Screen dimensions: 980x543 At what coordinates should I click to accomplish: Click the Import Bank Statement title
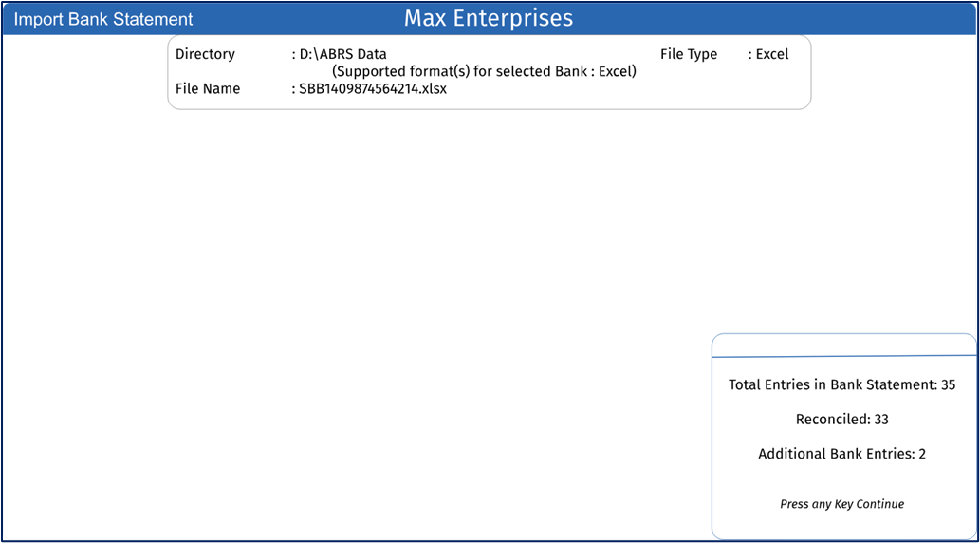(103, 19)
